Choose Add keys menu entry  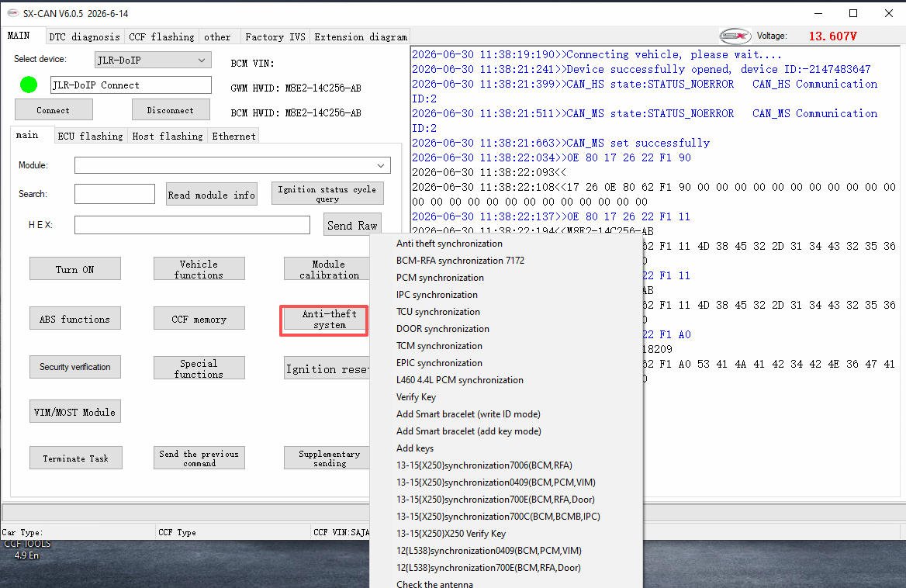[x=507, y=448]
